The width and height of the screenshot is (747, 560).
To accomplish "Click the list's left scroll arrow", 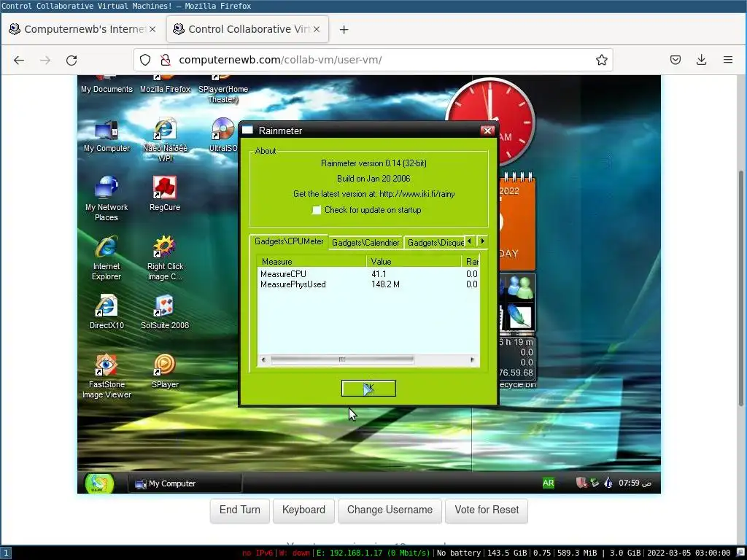I will coord(263,359).
